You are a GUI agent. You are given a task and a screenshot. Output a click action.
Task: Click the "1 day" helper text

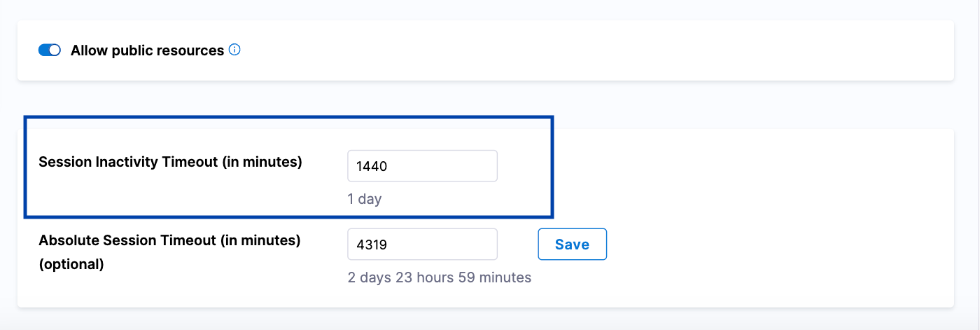[364, 199]
